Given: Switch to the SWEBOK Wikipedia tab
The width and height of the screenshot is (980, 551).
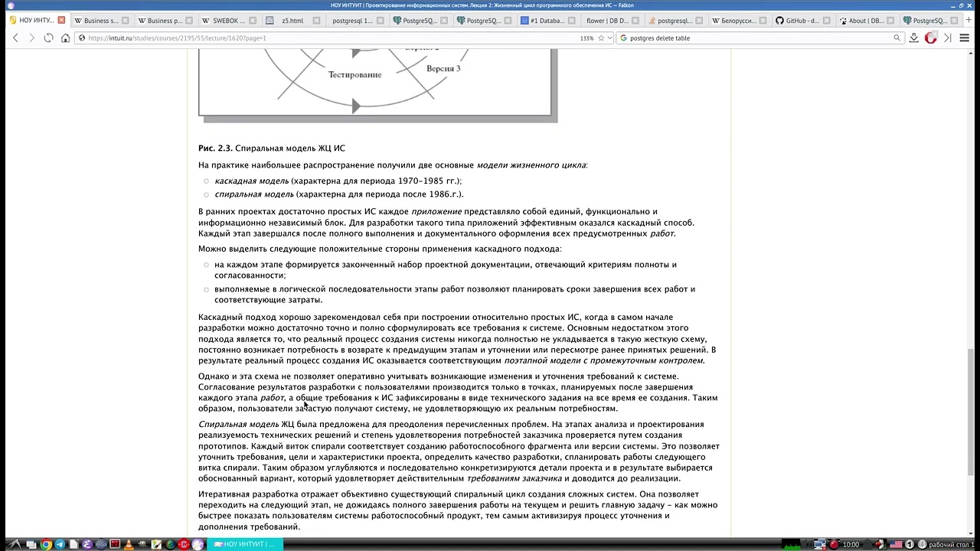Looking at the screenshot, I should point(228,21).
